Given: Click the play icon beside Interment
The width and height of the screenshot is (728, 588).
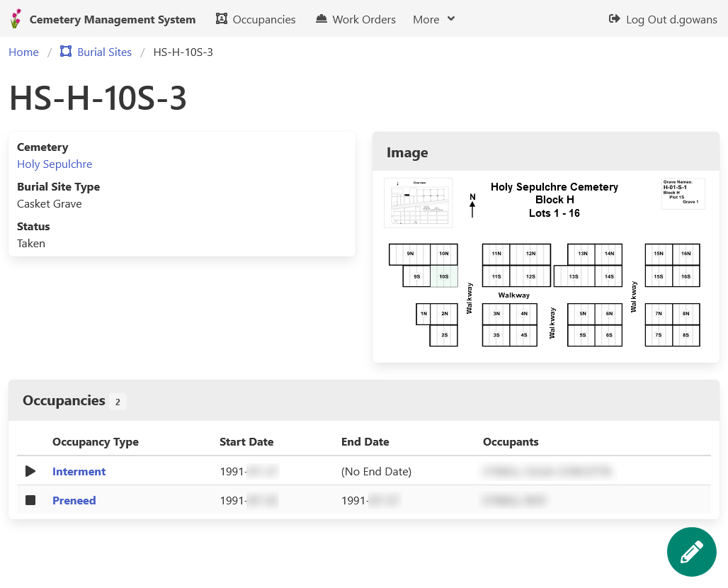Looking at the screenshot, I should [x=30, y=471].
